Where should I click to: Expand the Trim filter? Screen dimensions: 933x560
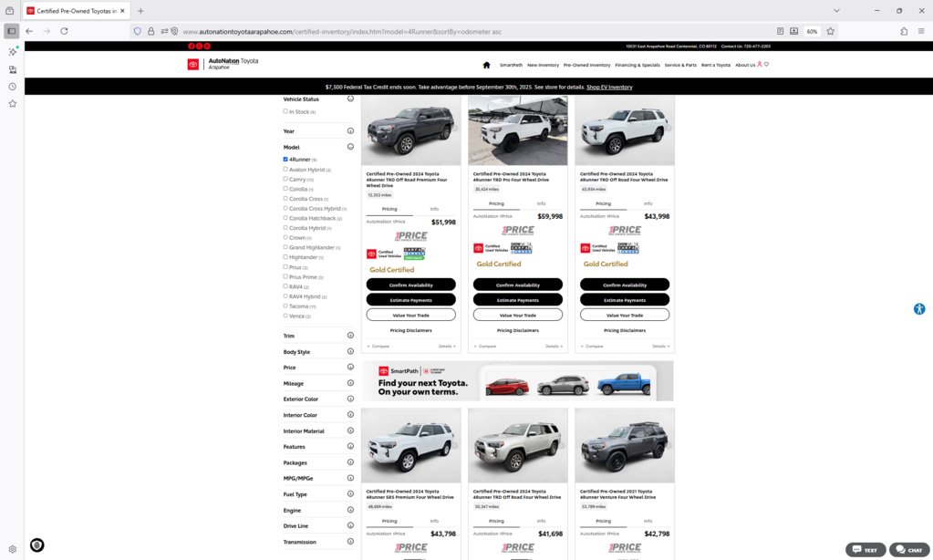click(x=350, y=336)
